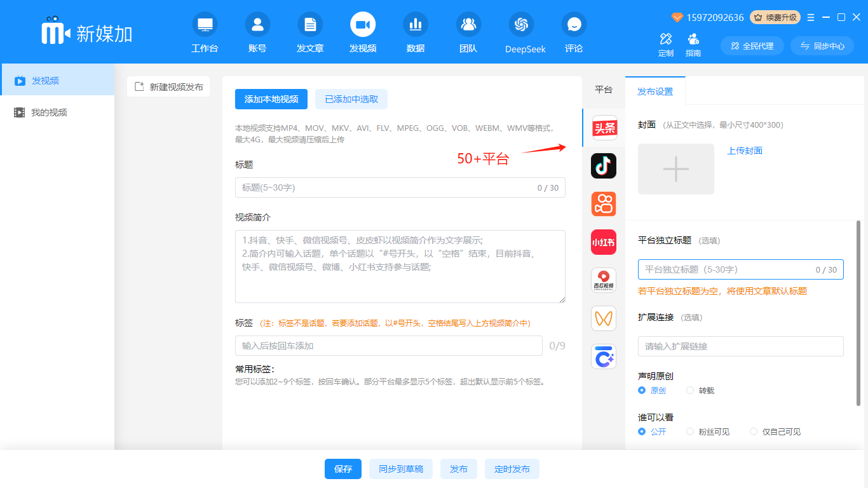The image size is (868, 488).
Task: Select the 转载 (Repost) radio button
Action: pos(690,391)
